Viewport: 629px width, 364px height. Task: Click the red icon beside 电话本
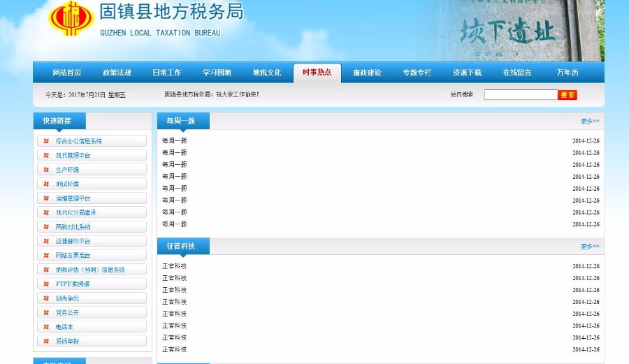46,327
